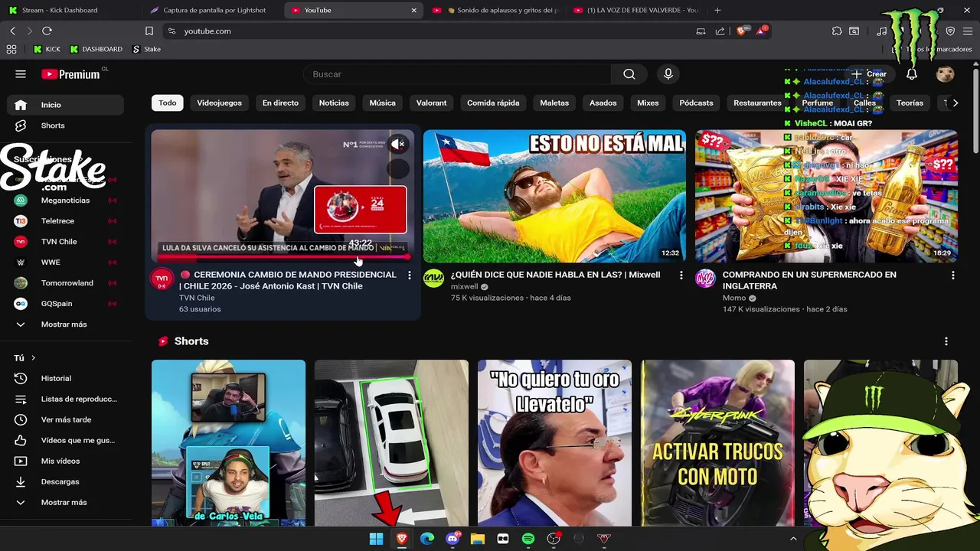Open the Shorts section options menu
Image resolution: width=980 pixels, height=551 pixels.
[946, 341]
